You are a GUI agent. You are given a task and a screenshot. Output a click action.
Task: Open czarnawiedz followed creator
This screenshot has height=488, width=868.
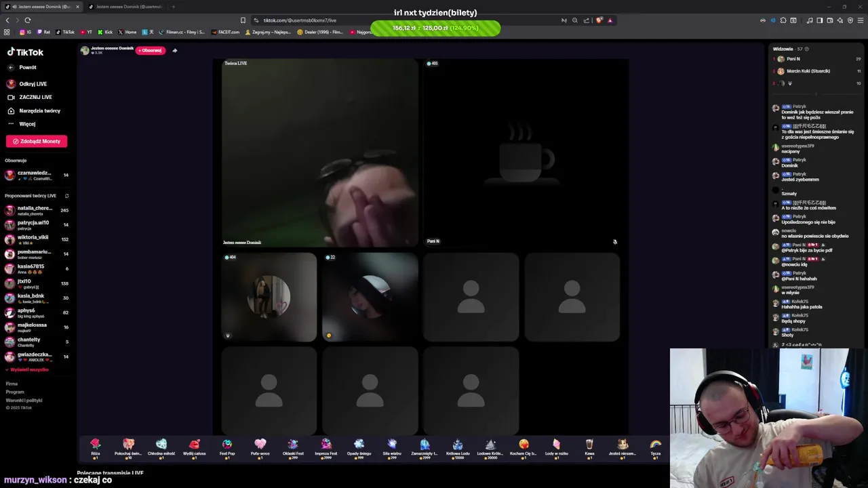[37, 175]
